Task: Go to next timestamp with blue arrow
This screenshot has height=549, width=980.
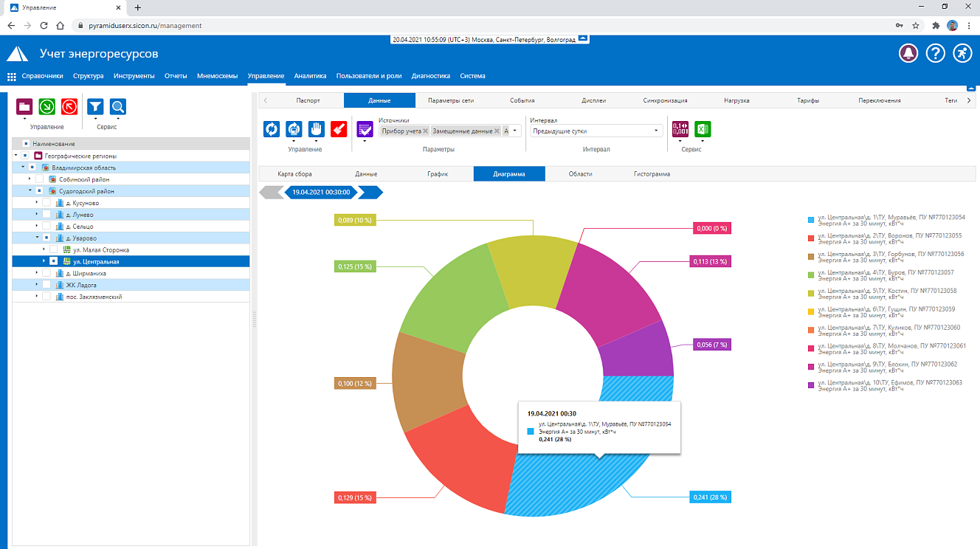Action: [x=371, y=193]
